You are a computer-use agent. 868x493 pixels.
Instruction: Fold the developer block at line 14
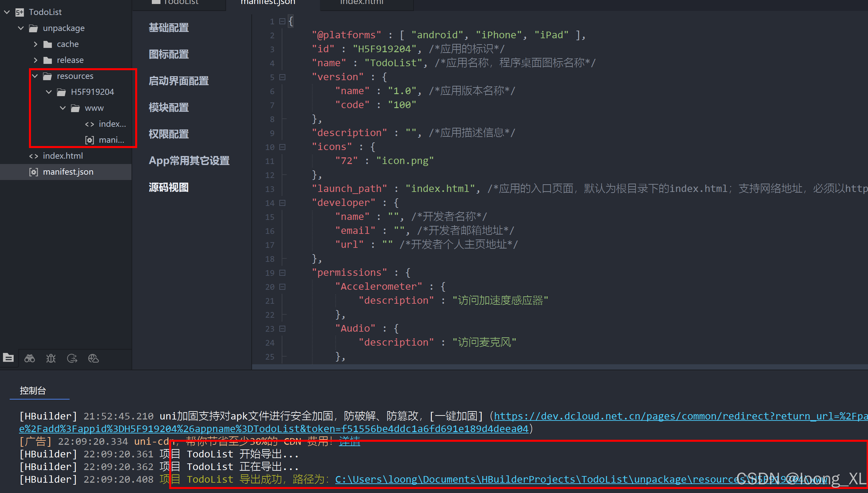tap(282, 203)
